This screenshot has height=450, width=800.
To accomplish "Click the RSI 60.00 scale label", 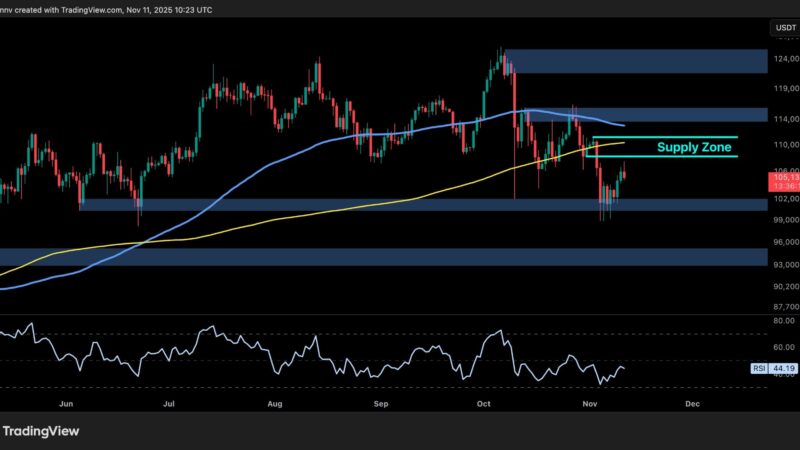I will click(784, 347).
